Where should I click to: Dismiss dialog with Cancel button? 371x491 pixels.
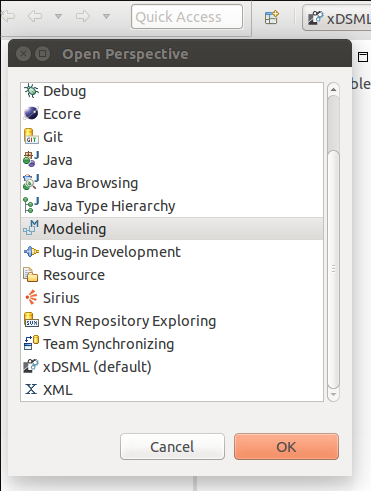coord(172,447)
